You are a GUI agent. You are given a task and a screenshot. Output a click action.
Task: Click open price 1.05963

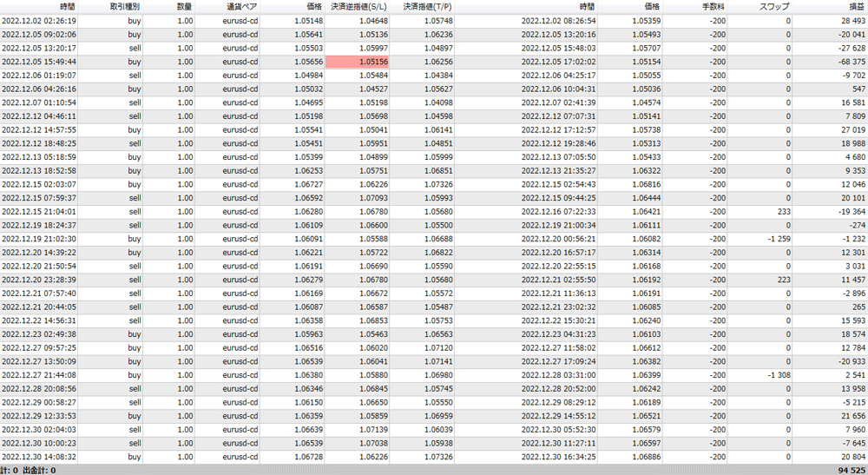point(308,333)
